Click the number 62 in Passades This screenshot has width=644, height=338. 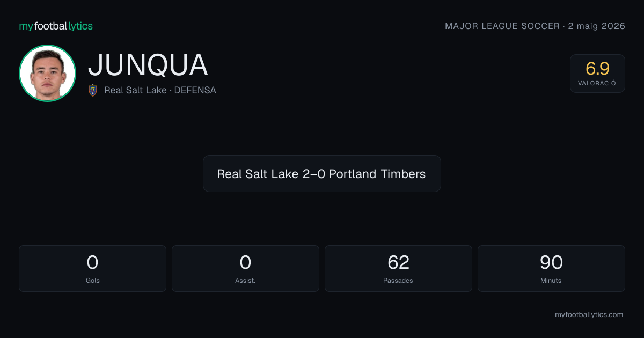point(398,262)
